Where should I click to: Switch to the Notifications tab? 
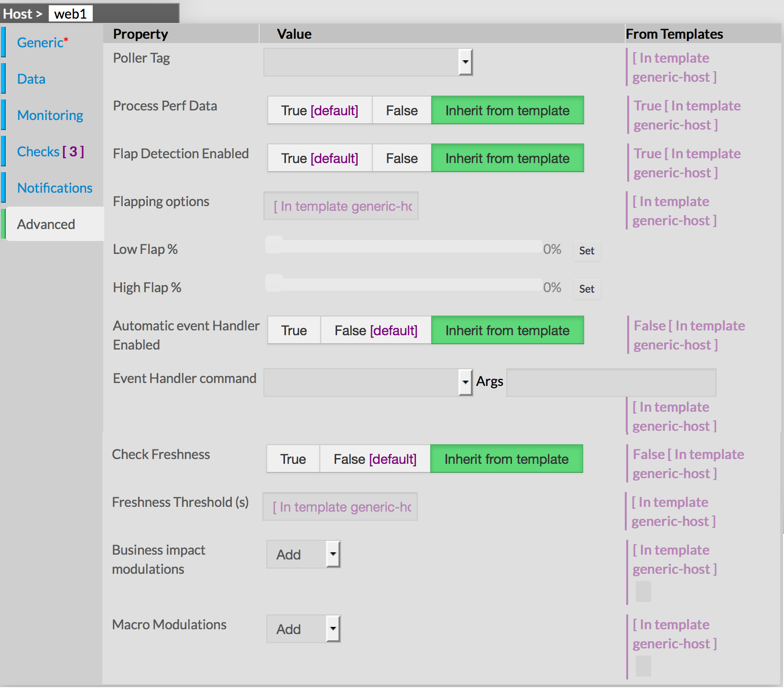[x=54, y=188]
